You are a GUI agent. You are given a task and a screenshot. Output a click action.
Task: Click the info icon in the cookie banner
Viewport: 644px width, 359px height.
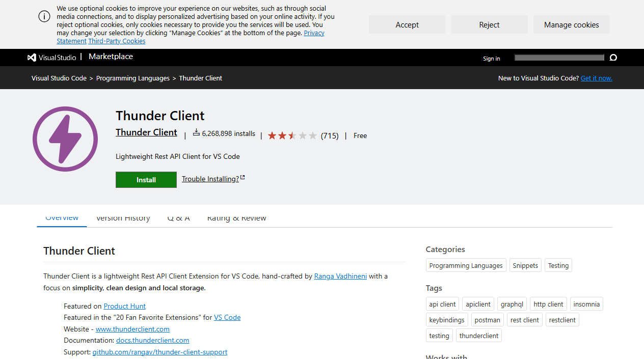tap(44, 16)
